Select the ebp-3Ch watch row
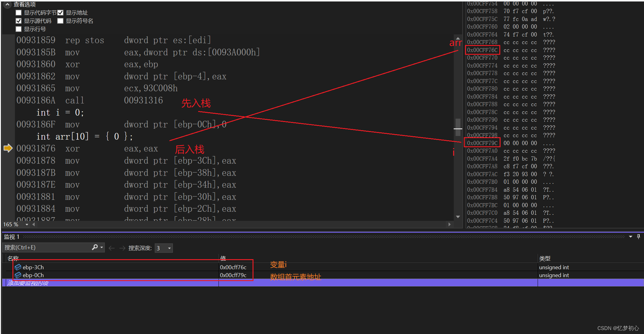This screenshot has width=644, height=334. point(323,267)
